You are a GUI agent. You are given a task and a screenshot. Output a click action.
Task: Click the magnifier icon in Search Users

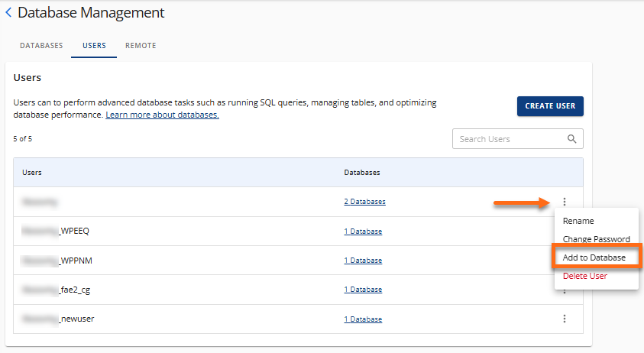click(x=571, y=139)
